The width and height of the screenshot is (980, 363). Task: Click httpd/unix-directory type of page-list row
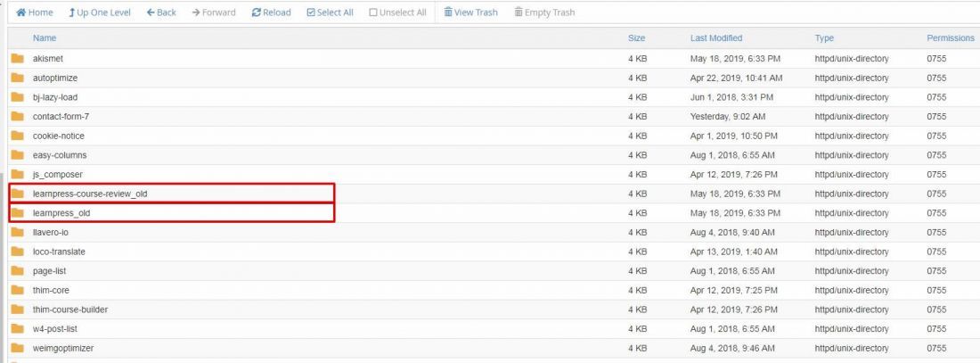pyautogui.click(x=851, y=271)
